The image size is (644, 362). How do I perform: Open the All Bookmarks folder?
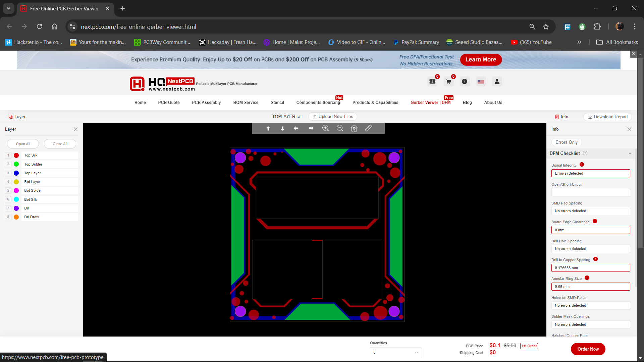click(x=617, y=42)
